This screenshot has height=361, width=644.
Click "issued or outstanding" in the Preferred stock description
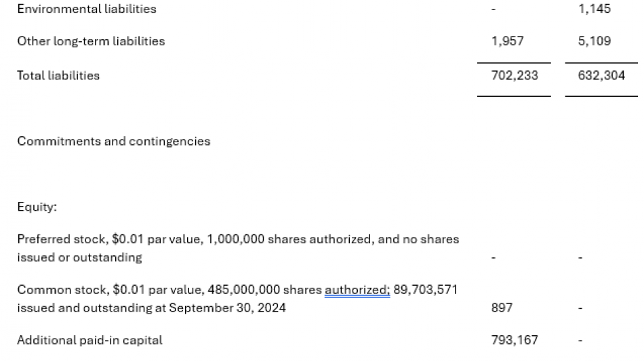point(79,257)
